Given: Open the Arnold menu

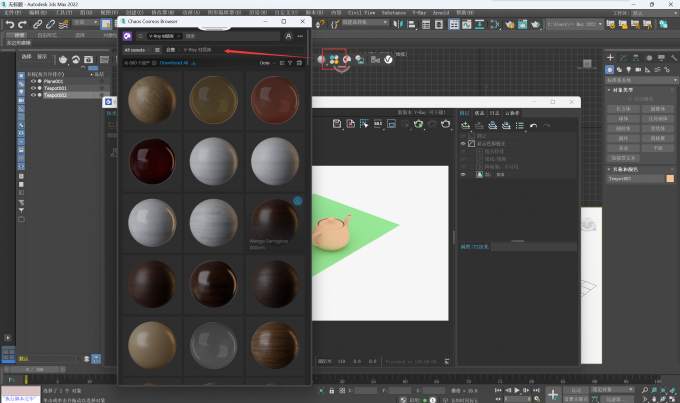Looking at the screenshot, I should click(441, 13).
